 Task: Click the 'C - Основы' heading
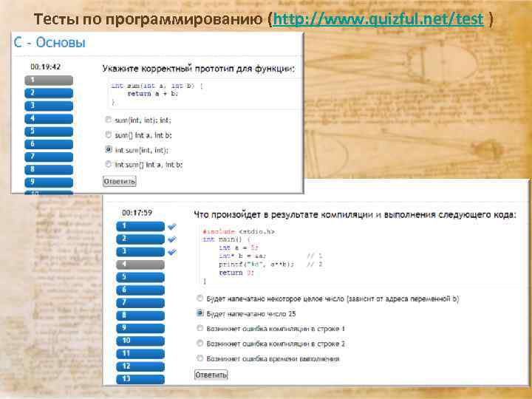[50, 42]
